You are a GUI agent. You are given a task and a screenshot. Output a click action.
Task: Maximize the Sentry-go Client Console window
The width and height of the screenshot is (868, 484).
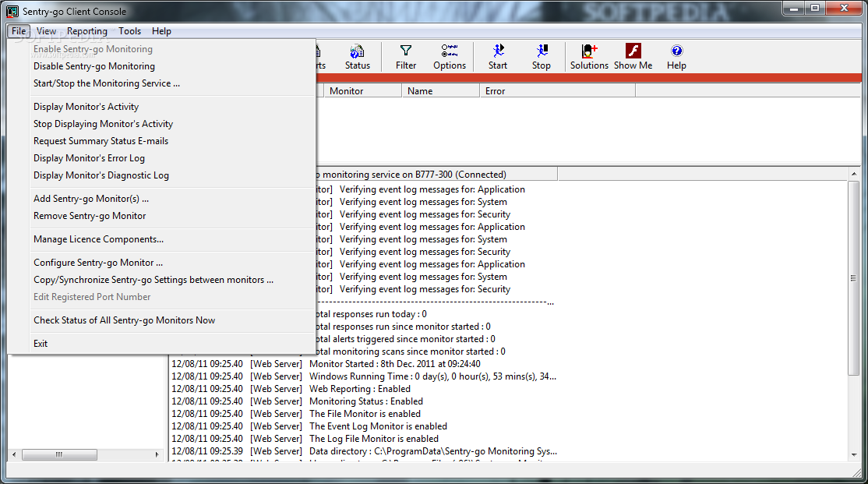coord(815,9)
